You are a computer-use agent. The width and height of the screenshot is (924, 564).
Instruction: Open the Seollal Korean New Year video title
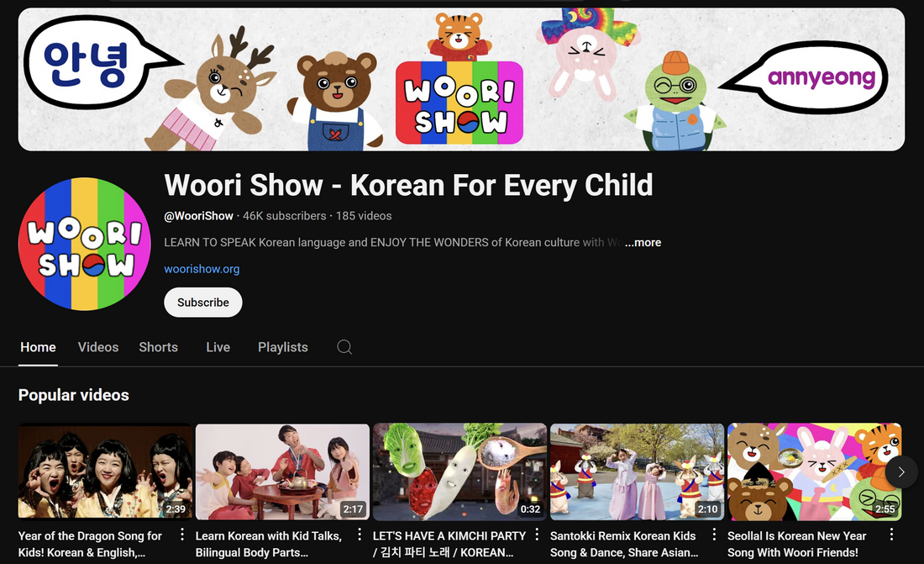796,545
